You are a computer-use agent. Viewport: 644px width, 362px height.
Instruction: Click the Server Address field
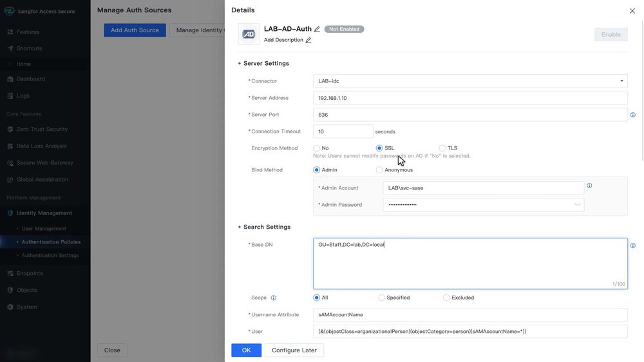tap(470, 98)
